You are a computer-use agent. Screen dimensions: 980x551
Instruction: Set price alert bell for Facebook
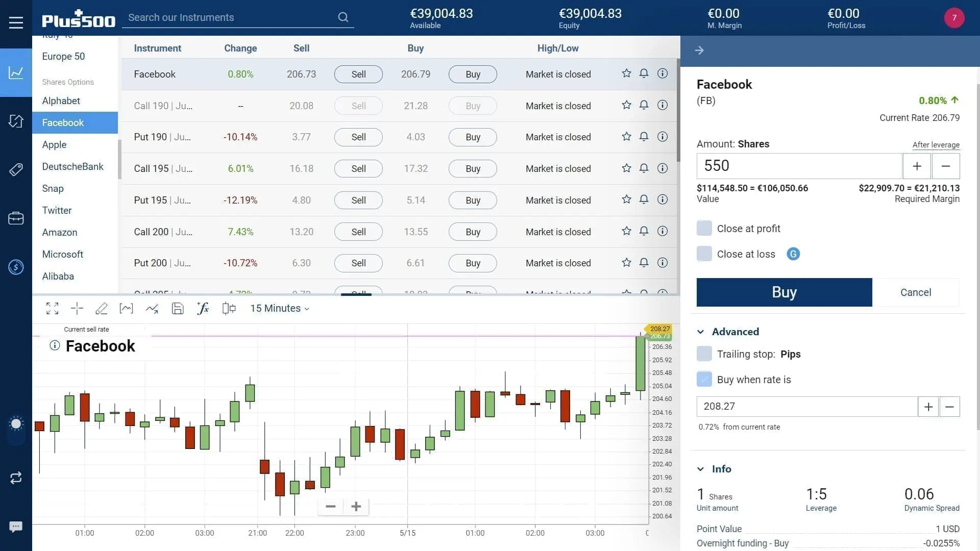point(644,73)
